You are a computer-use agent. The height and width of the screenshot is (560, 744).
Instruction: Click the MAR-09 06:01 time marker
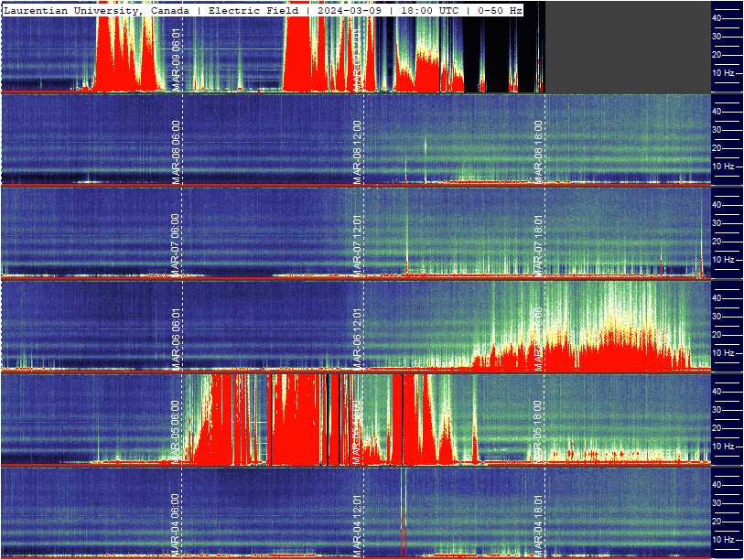176,59
